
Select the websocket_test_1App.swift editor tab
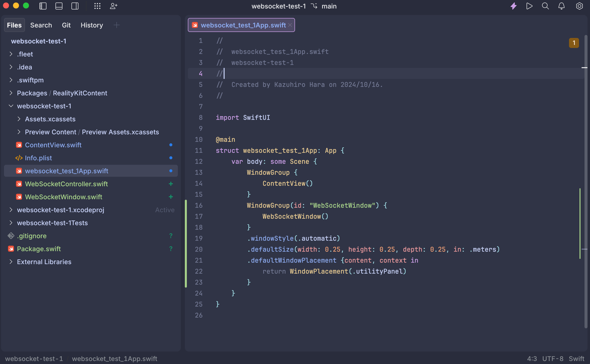click(241, 25)
